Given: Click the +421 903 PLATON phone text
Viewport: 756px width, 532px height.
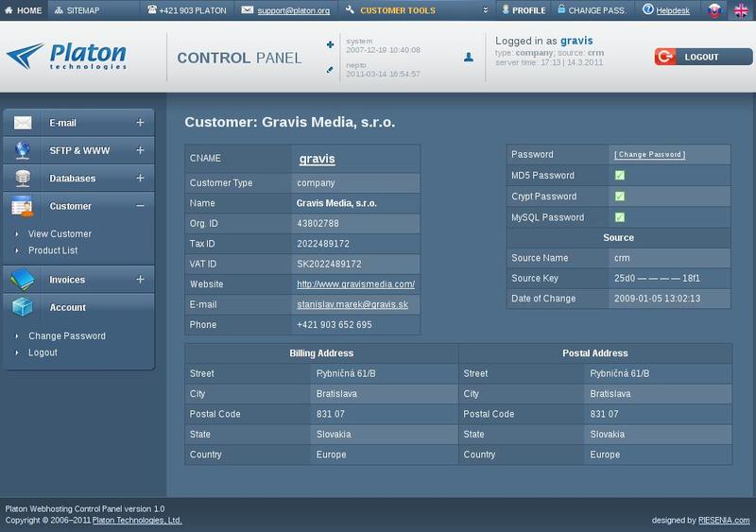Looking at the screenshot, I should 193,10.
